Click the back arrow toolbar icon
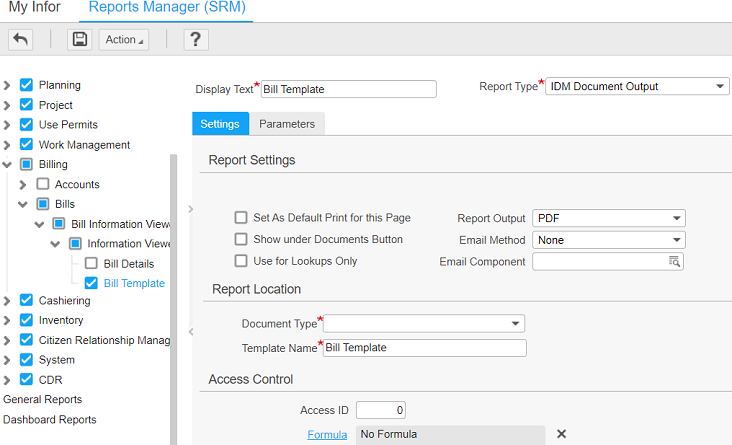 click(x=20, y=40)
